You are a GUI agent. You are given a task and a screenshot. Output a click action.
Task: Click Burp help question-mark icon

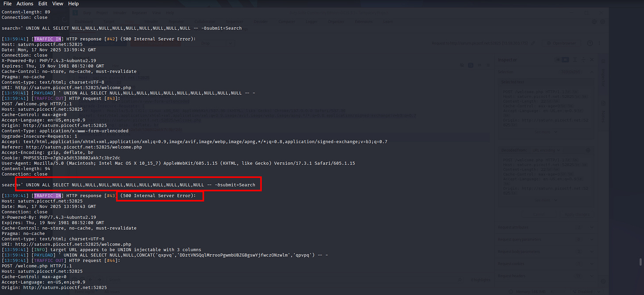pos(590,43)
